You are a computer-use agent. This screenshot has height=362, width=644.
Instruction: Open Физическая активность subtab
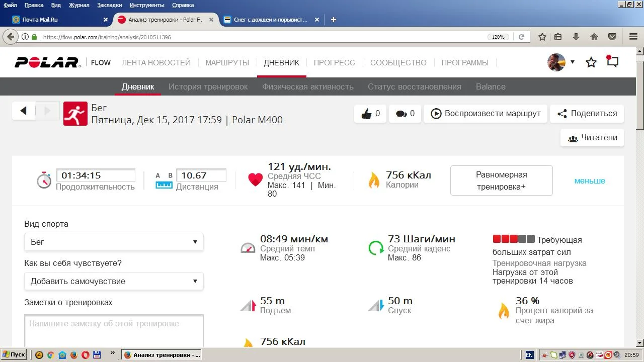pos(307,86)
